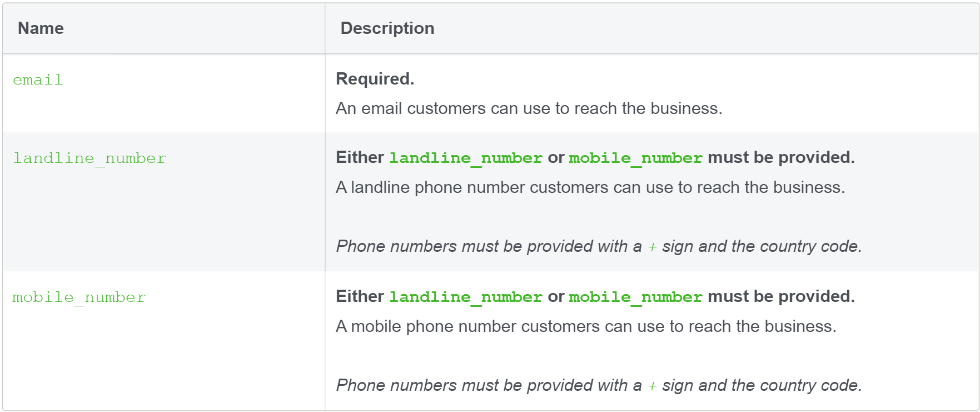The image size is (980, 412).
Task: Click the green plus sign in mobile note
Action: pos(653,386)
